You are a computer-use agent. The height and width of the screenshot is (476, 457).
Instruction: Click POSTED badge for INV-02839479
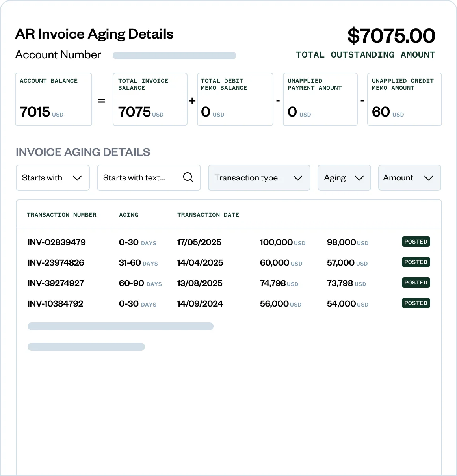(x=416, y=242)
